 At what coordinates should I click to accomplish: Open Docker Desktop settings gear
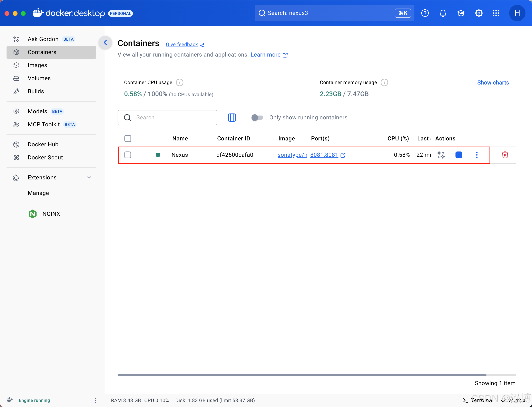coord(479,13)
